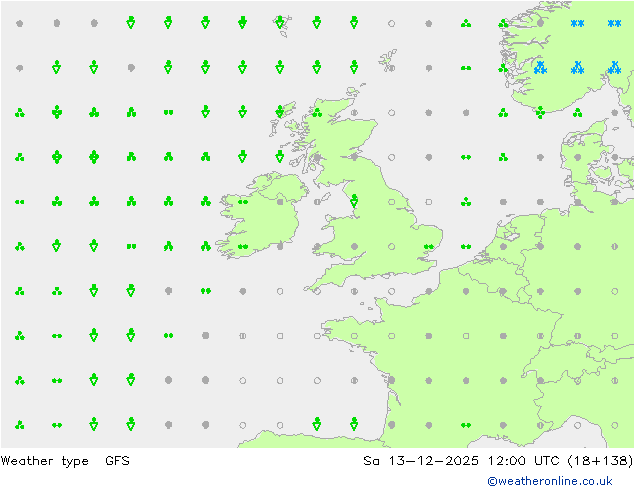Screen dimensions: 634x490
Task: Click the "12:00 UTC" time text
Action: click(x=525, y=460)
